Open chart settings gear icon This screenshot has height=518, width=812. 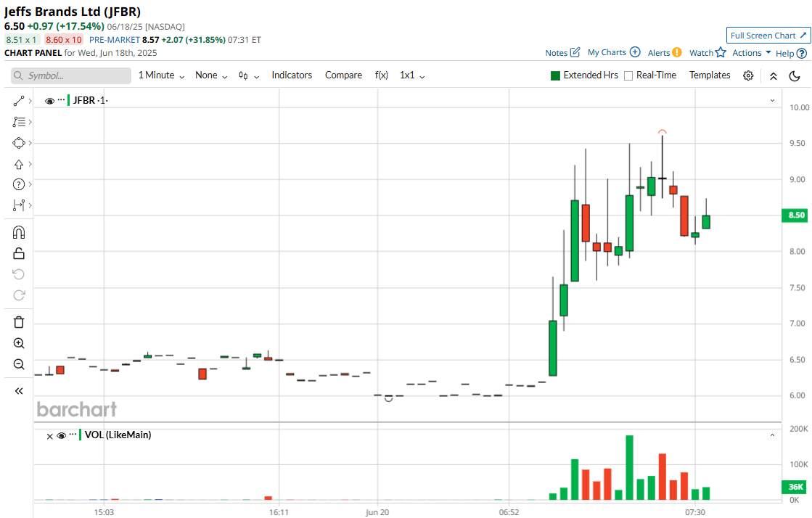click(748, 75)
